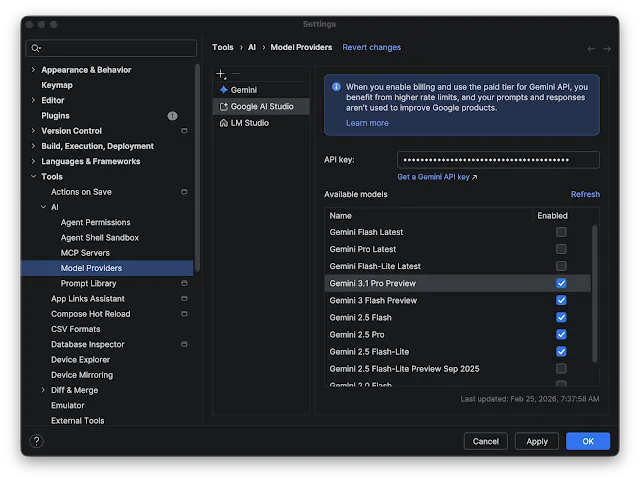Enable the Gemini Flash Latest model
The image size is (640, 482).
561,232
